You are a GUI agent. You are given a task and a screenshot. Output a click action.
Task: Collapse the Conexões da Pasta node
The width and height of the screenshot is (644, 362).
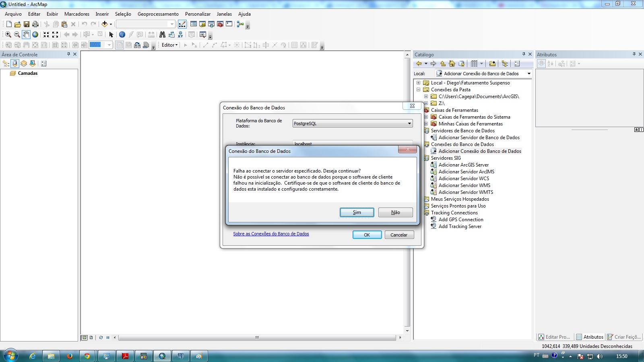(x=418, y=90)
